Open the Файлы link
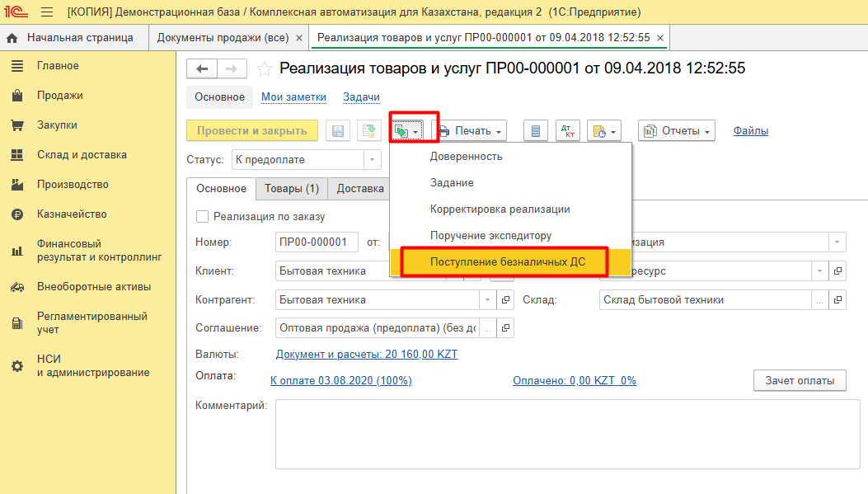The image size is (868, 494). pos(750,130)
